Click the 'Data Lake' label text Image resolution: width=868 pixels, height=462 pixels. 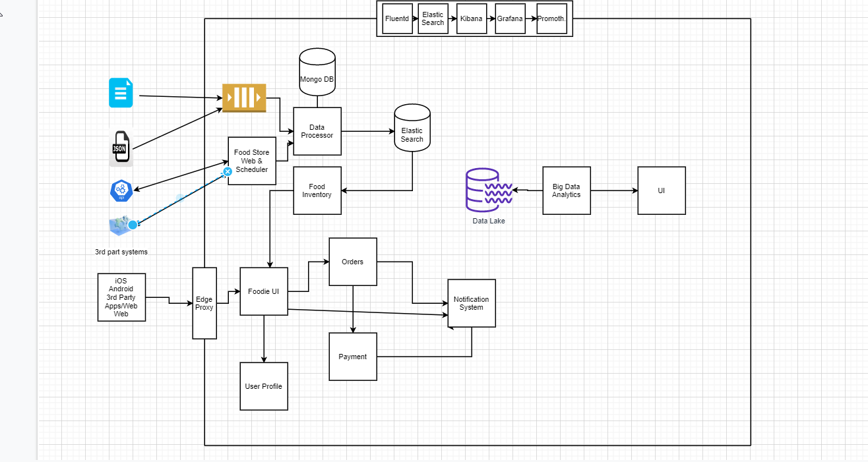489,221
